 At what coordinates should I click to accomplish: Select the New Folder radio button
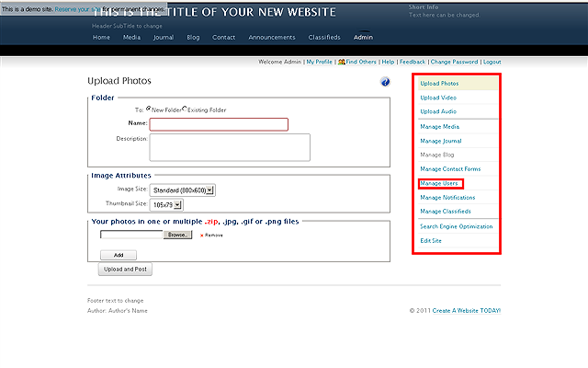[150, 109]
